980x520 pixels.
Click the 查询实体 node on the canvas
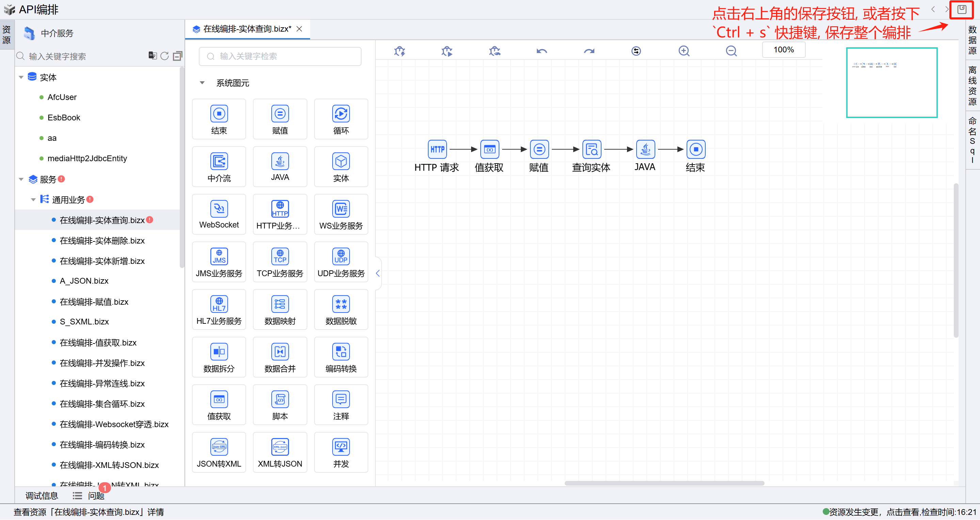coord(591,150)
